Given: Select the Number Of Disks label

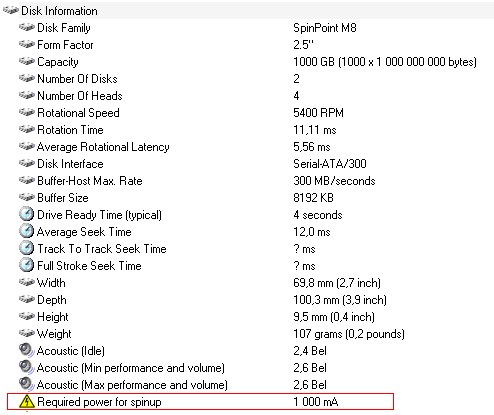Looking at the screenshot, I should point(77,79).
